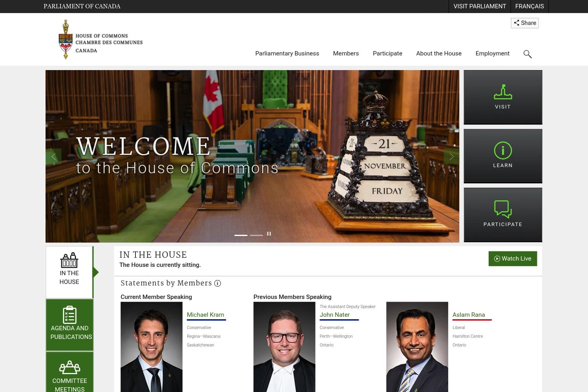
Task: Go to previous carousel slide arrow
Action: 53,156
